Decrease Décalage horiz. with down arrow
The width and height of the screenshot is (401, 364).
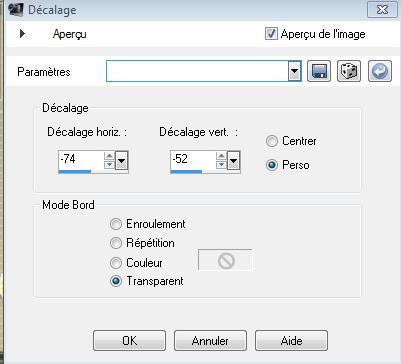(x=109, y=164)
